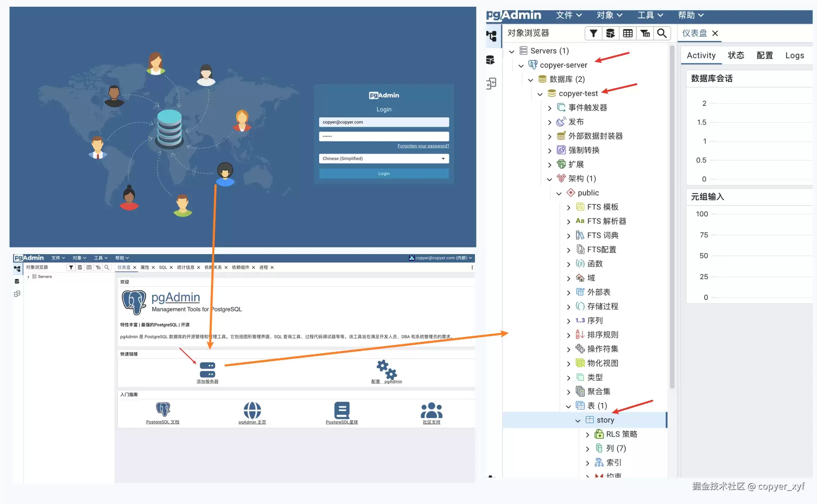The width and height of the screenshot is (817, 504).
Task: Click the pgAdmin 主页 globe icon
Action: tap(252, 410)
